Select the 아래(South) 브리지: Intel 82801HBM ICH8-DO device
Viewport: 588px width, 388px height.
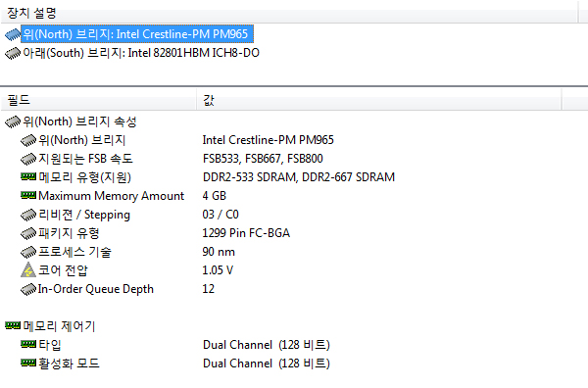point(141,53)
